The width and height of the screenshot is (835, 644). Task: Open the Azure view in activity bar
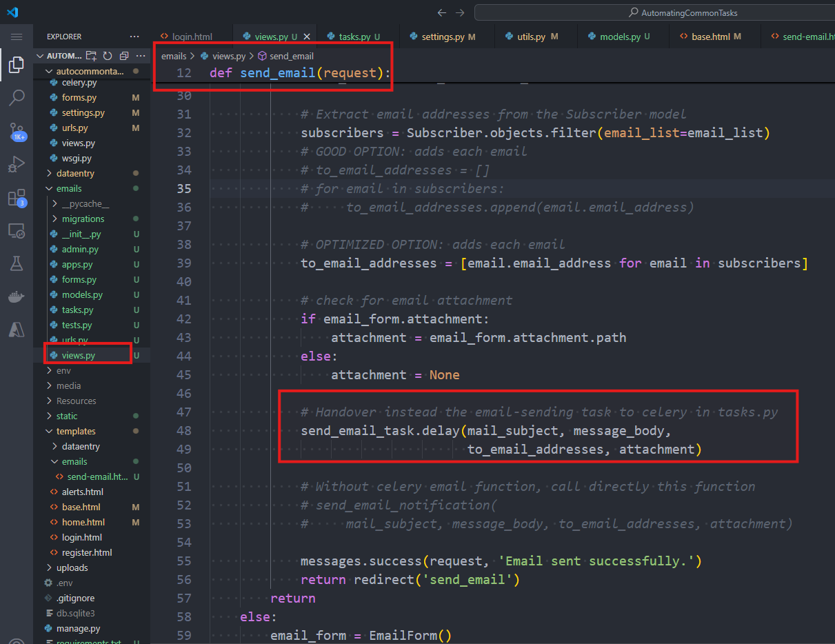click(17, 330)
